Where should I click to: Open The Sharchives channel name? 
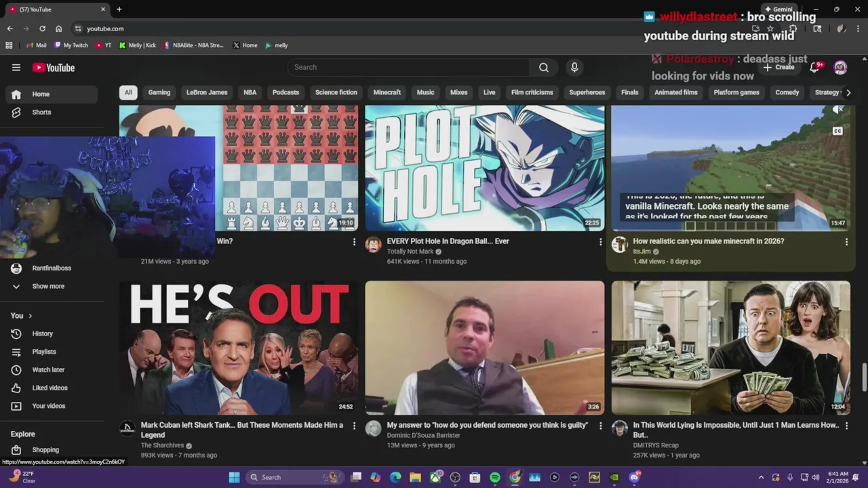click(162, 445)
